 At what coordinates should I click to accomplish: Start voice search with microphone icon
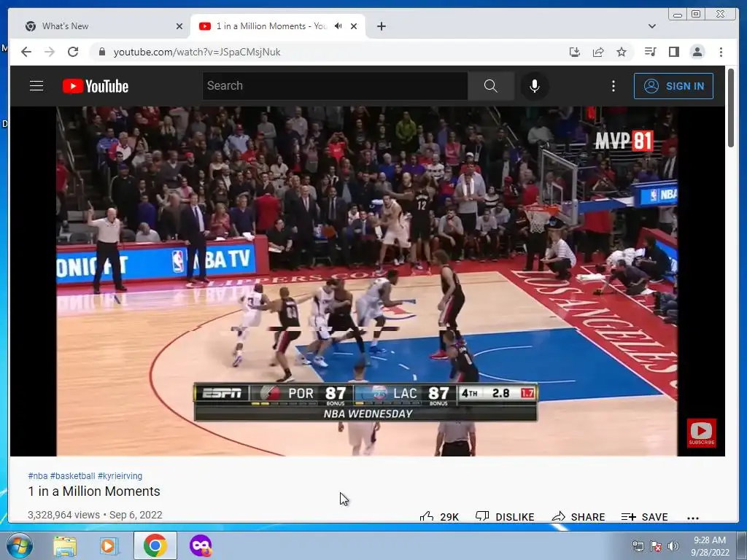coord(535,86)
